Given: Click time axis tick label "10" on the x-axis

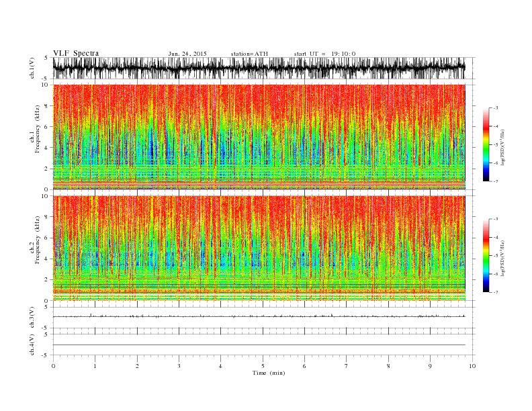Looking at the screenshot, I should coord(472,366).
